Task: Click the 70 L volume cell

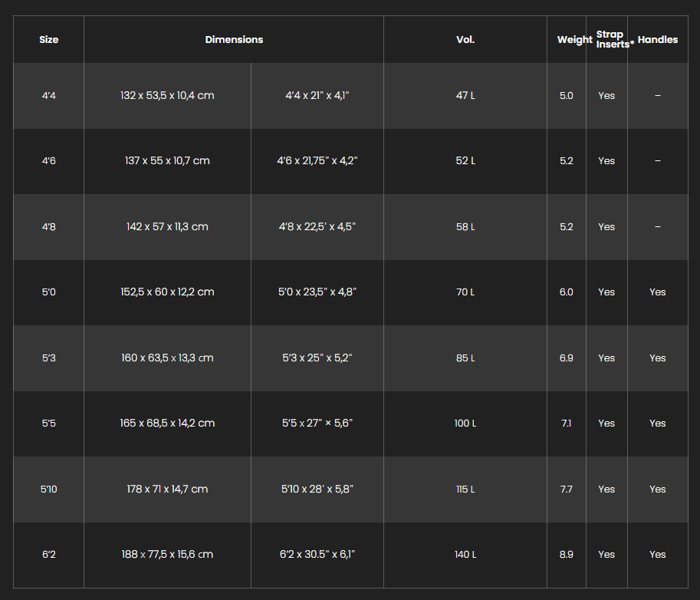Action: click(465, 292)
